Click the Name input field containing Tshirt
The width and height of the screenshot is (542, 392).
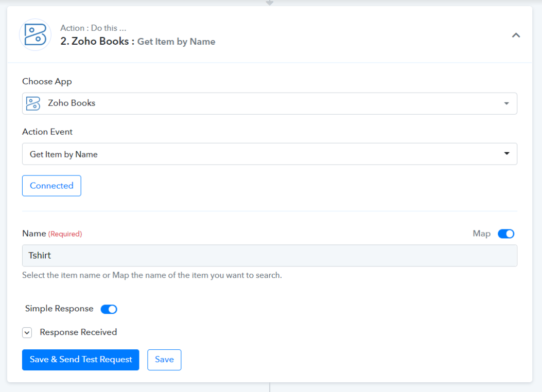tap(270, 256)
